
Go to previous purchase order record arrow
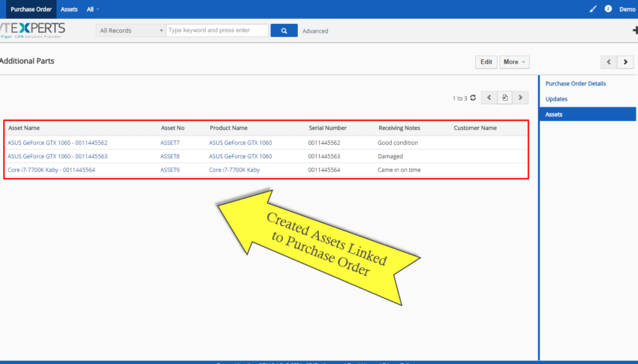[609, 62]
